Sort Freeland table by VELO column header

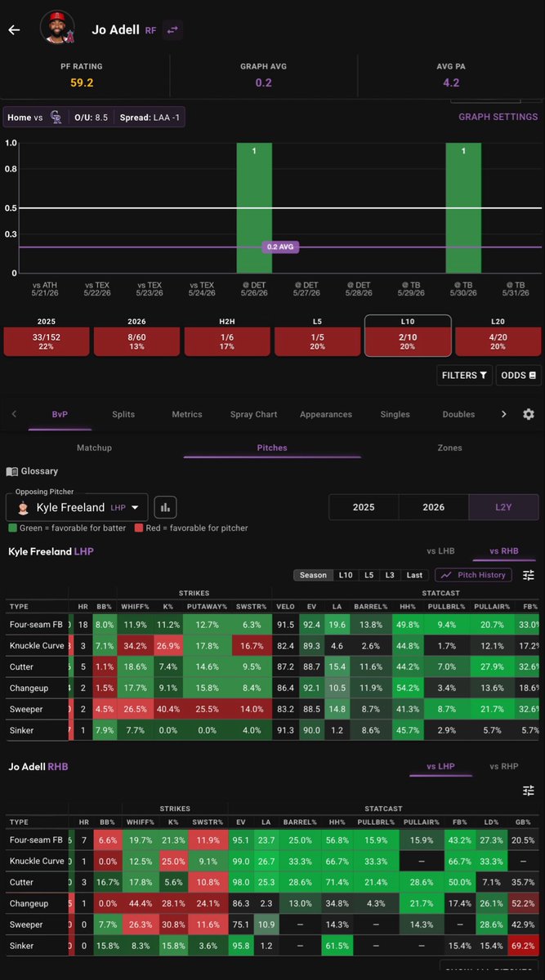click(284, 607)
